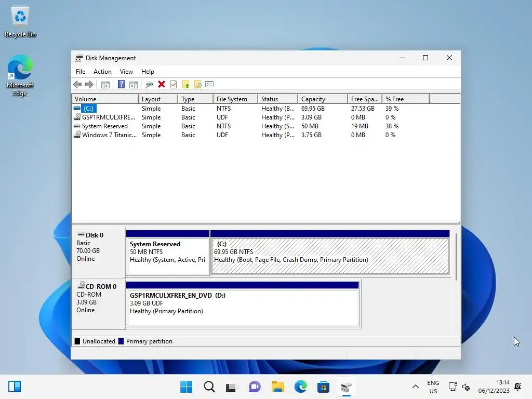
Task: Sort by Layout column header
Action: pyautogui.click(x=158, y=99)
